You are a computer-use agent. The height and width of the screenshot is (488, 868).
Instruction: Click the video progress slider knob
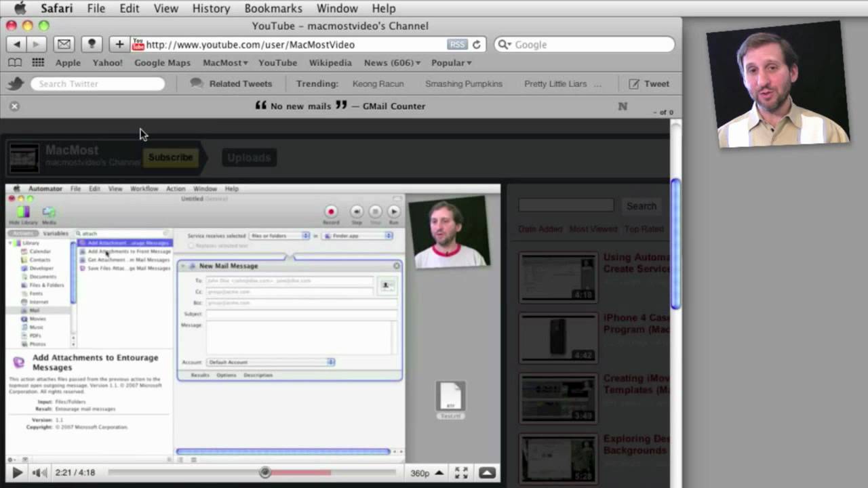pyautogui.click(x=265, y=472)
